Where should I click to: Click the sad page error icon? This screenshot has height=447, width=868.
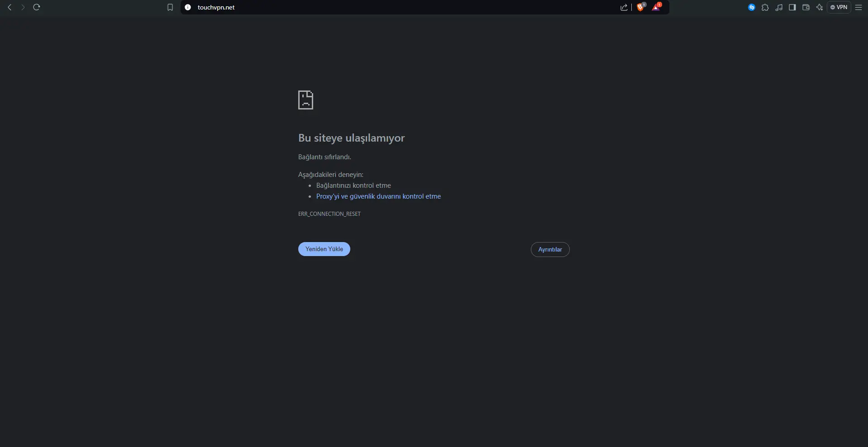305,100
